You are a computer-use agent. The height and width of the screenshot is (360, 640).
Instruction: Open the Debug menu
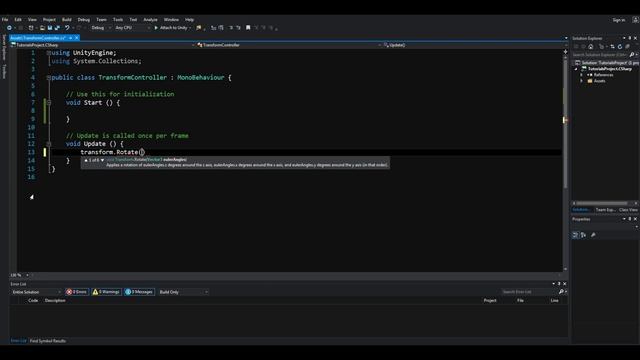click(x=84, y=20)
